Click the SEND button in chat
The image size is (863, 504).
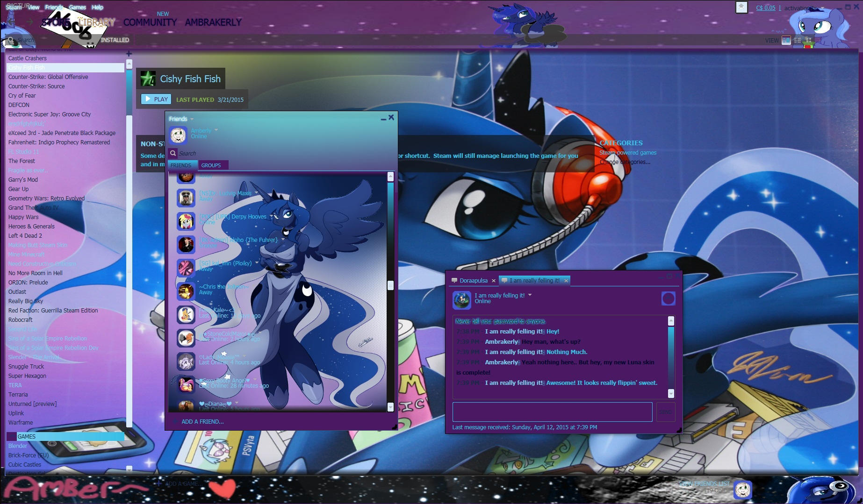click(665, 412)
